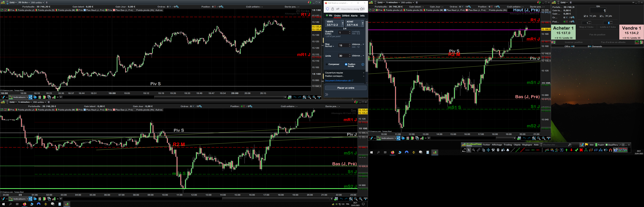Screen dimensions: 644x207
Task: Uncheck the S stop checkbox
Action: [585, 16]
